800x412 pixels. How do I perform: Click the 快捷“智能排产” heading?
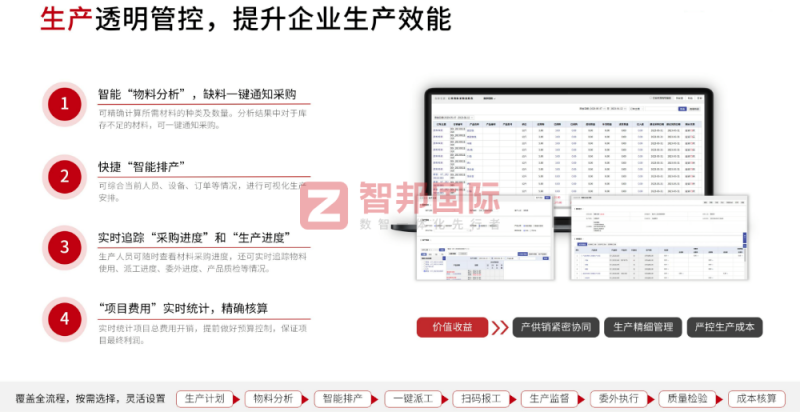(141, 166)
